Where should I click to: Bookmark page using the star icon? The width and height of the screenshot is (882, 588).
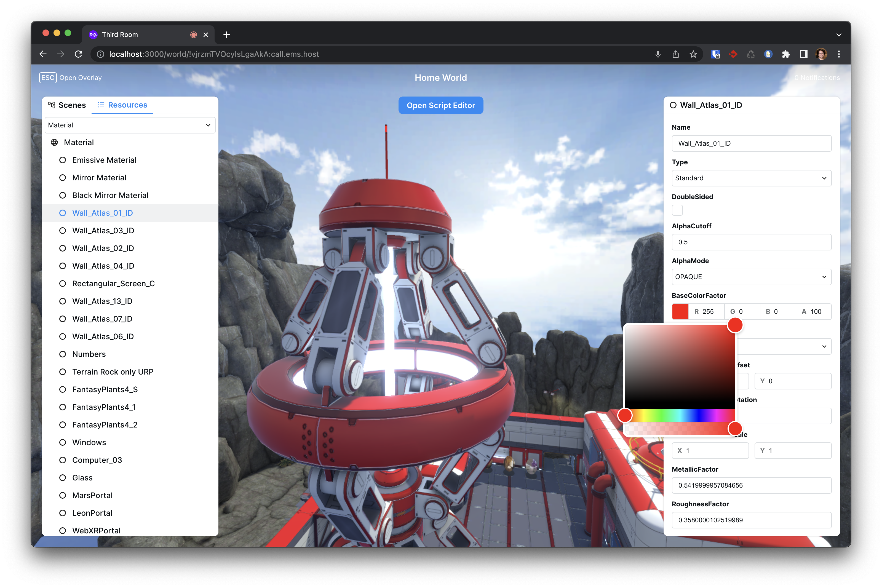pyautogui.click(x=693, y=54)
